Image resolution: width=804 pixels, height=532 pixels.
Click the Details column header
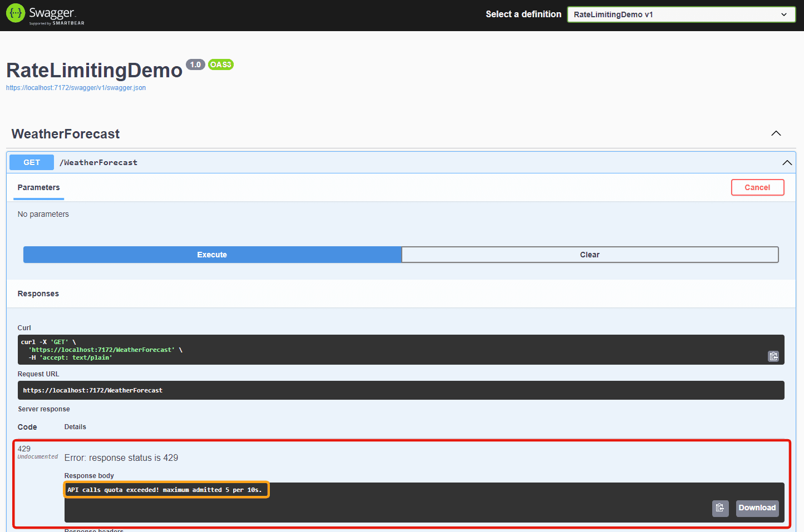pyautogui.click(x=75, y=427)
